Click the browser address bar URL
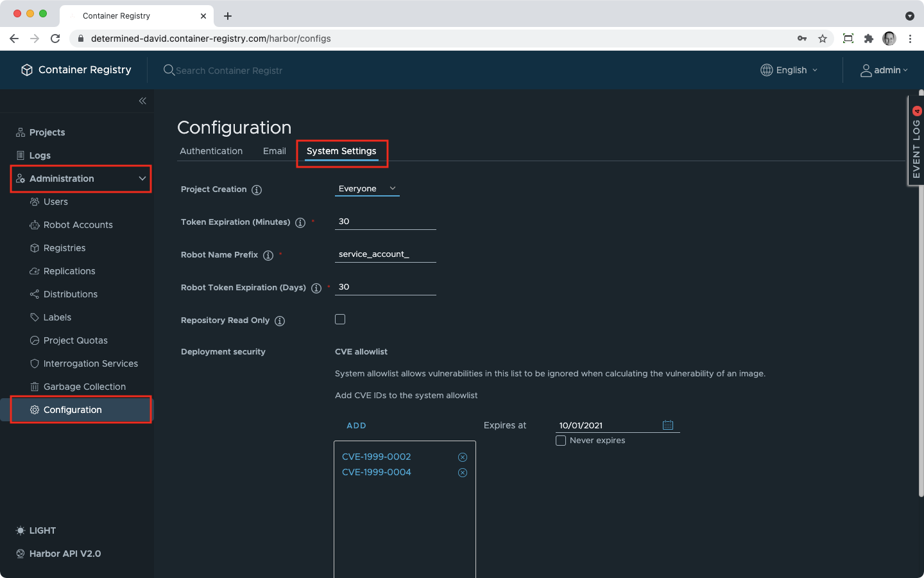 (211, 39)
